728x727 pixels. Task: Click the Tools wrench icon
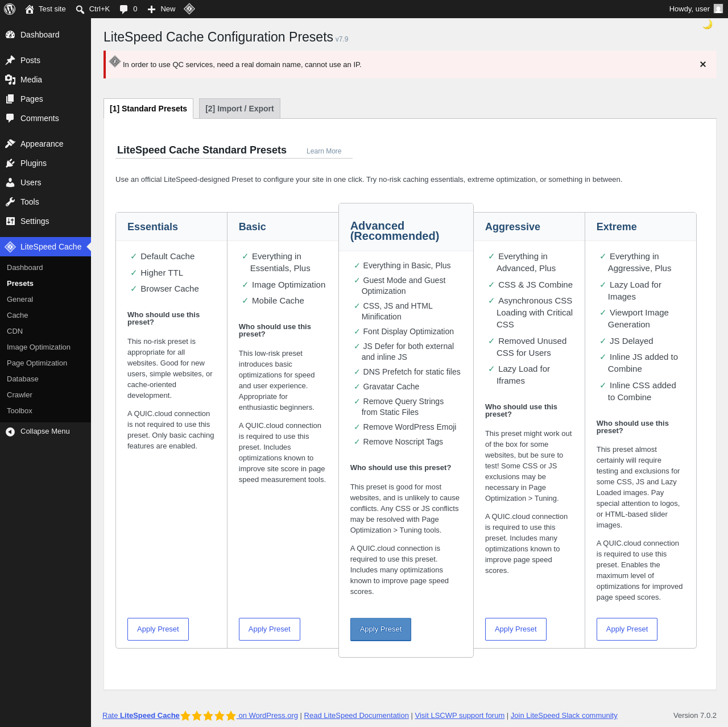(x=10, y=202)
